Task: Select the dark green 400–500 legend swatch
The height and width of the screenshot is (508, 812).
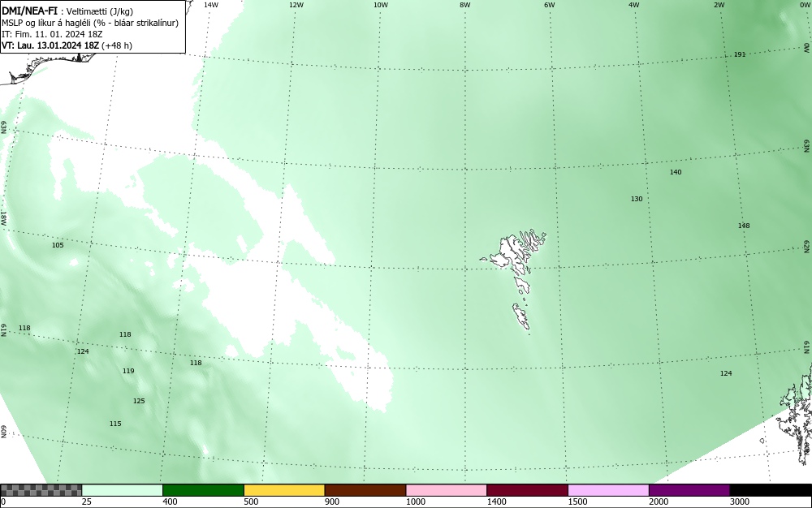Action: coord(203,490)
